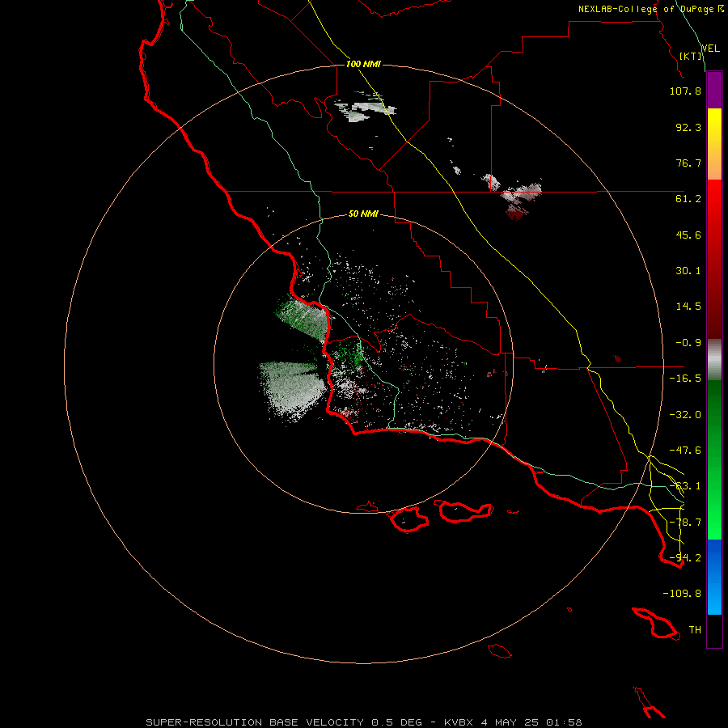Click the TH range-folded legend label

coord(695,630)
